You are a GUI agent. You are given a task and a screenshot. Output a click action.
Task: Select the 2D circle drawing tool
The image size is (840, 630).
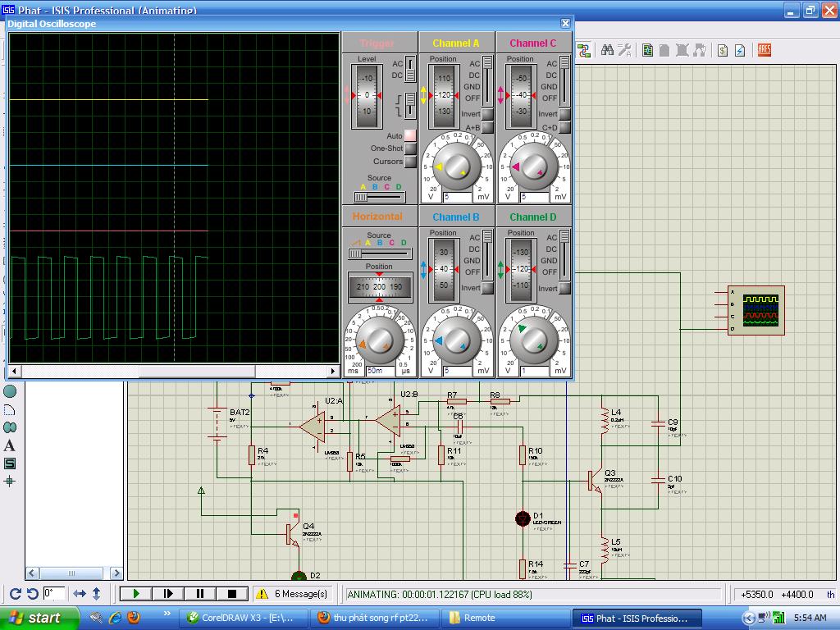click(10, 392)
